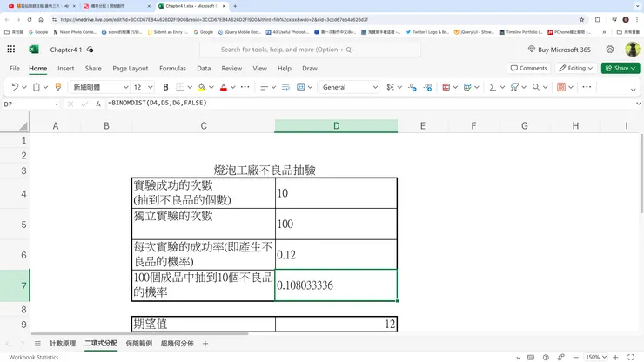This screenshot has width=644, height=362.
Task: Expand the paste options dropdown arrow
Action: [x=45, y=87]
